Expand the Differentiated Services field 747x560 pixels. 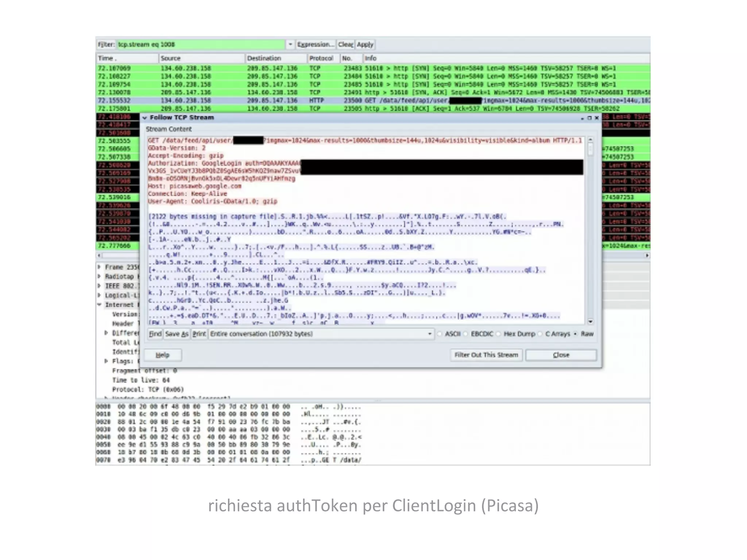click(x=106, y=333)
